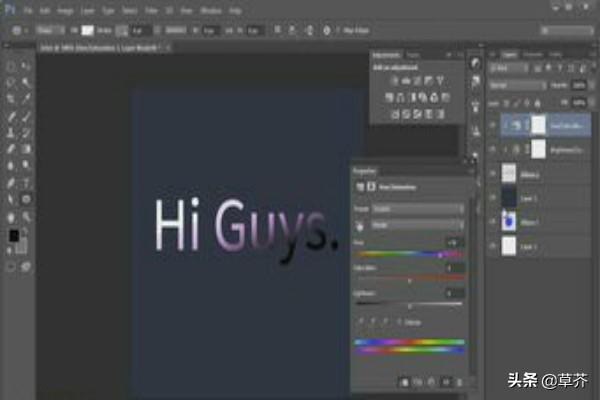Toggle visibility of blue ellipse layer
The width and height of the screenshot is (600, 400).
pyautogui.click(x=493, y=222)
